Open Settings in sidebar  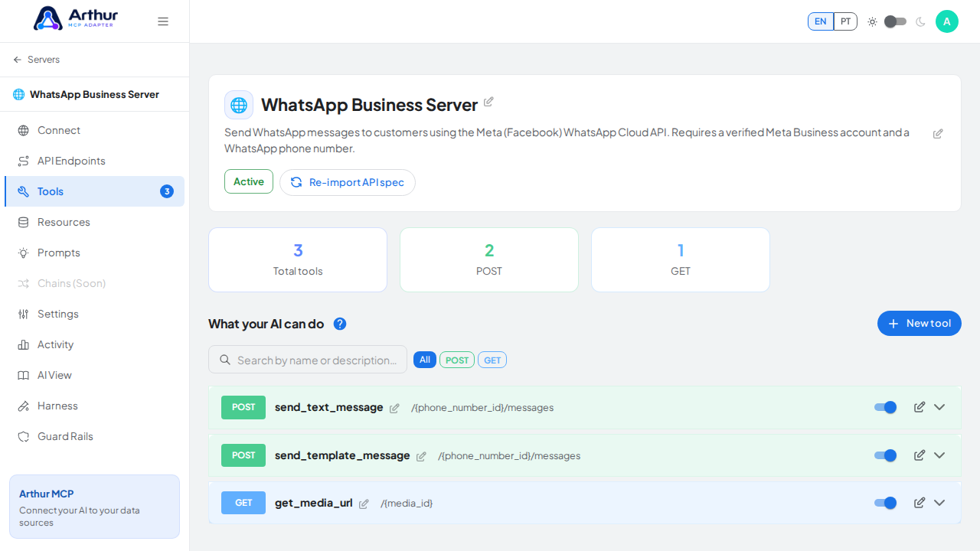[94, 314]
